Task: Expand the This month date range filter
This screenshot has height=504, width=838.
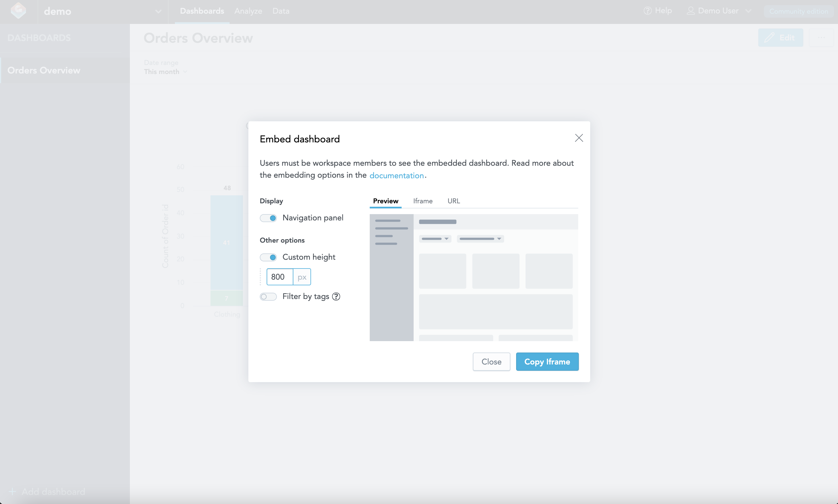Action: (x=165, y=72)
